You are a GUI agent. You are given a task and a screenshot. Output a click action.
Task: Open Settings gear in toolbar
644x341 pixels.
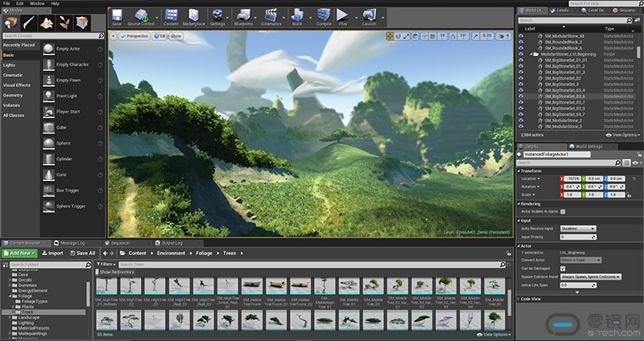217,17
